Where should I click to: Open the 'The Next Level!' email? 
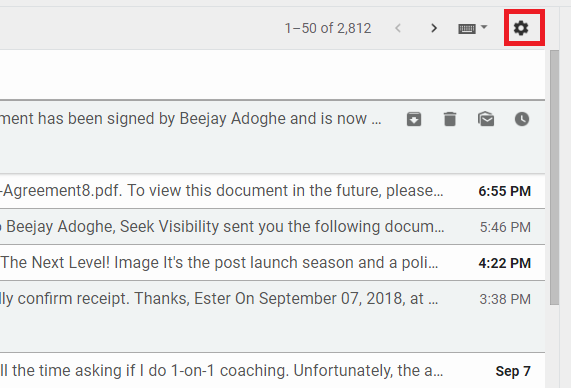point(272,263)
